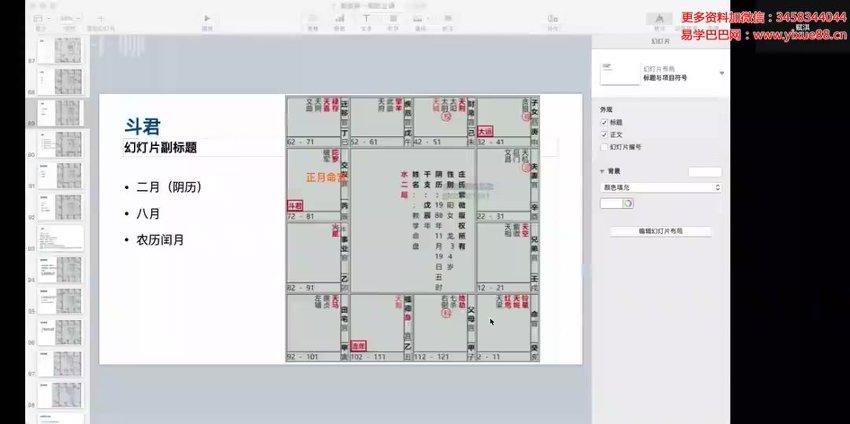This screenshot has width=850, height=424.
Task: Click the bullet text 二月（阴历）
Action: [169, 188]
